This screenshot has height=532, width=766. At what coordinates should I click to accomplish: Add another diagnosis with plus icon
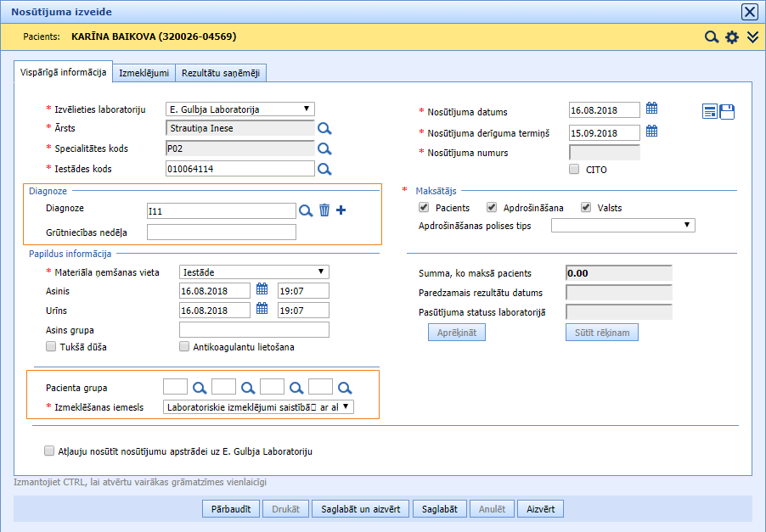pyautogui.click(x=341, y=210)
